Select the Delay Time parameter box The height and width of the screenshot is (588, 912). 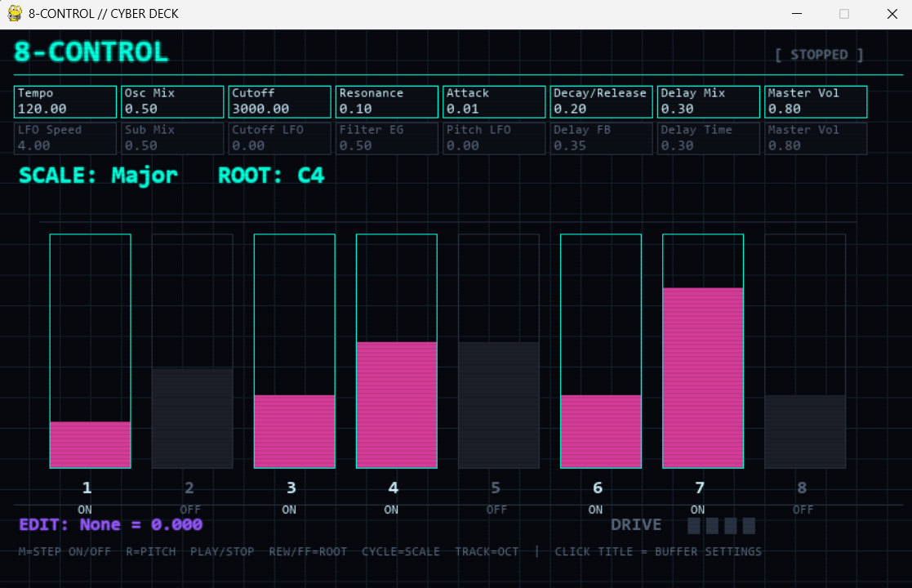click(x=709, y=138)
